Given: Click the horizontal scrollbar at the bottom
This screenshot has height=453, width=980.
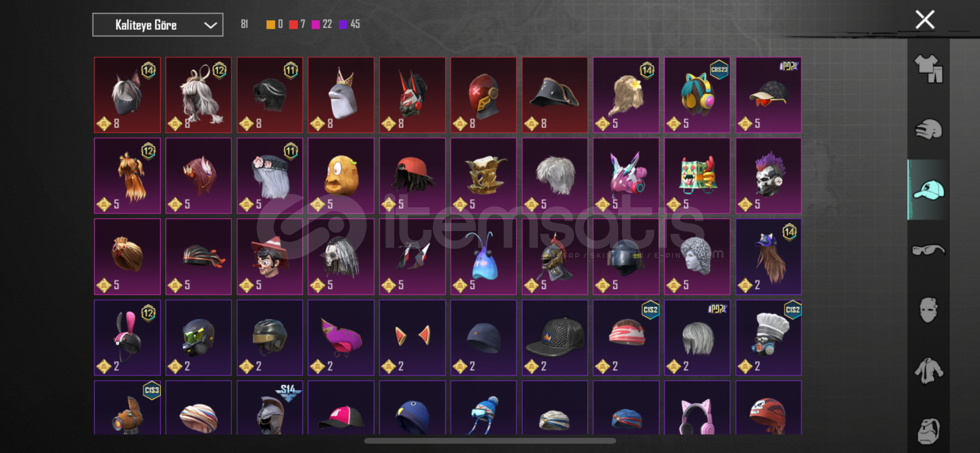Looking at the screenshot, I should [490, 441].
